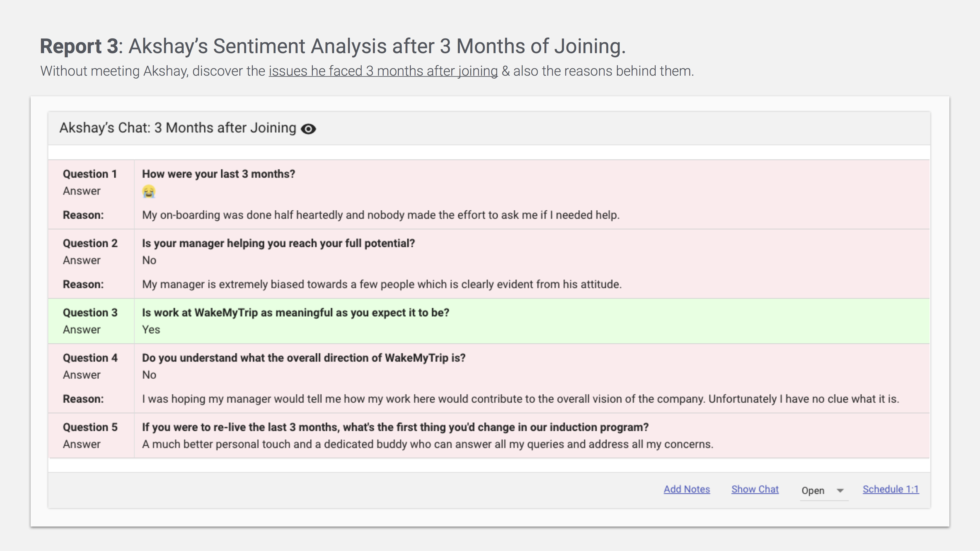The height and width of the screenshot is (551, 980).
Task: Click the dedicated buddy answer in Question 5
Action: 428,444
